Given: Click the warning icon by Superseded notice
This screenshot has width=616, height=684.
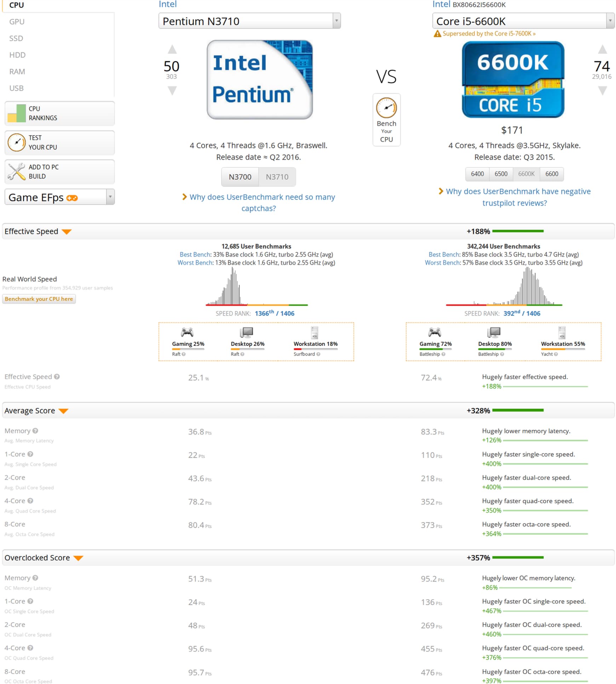Looking at the screenshot, I should (437, 34).
